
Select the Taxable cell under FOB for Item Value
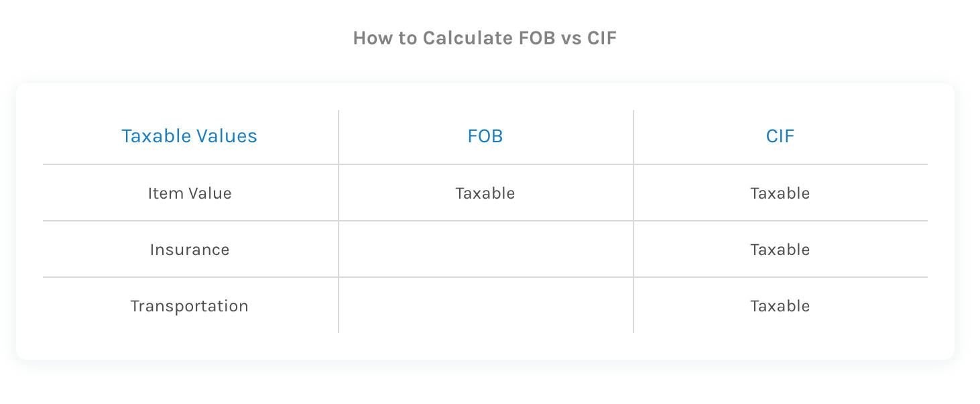(485, 193)
